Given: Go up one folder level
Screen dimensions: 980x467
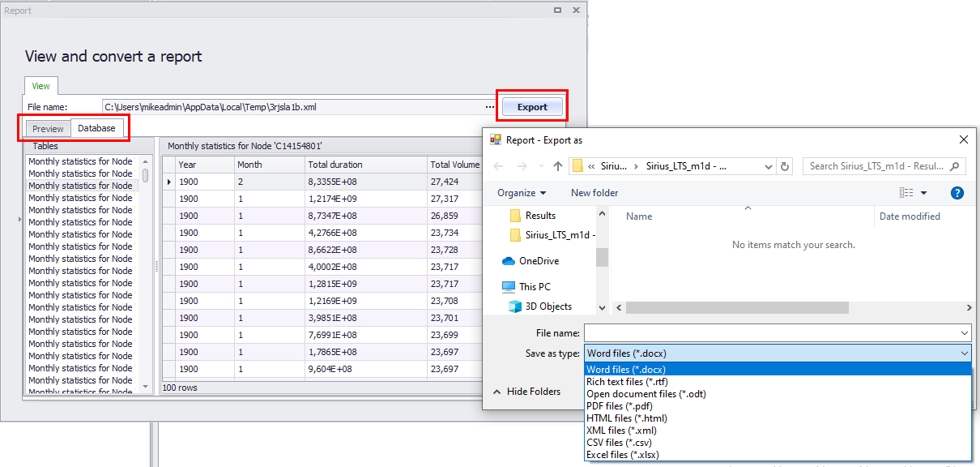Looking at the screenshot, I should tap(558, 166).
